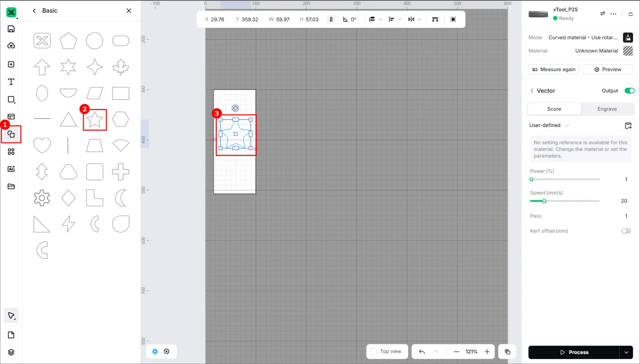Click the switch device arrows icon
The image size is (640, 364).
tap(603, 14)
